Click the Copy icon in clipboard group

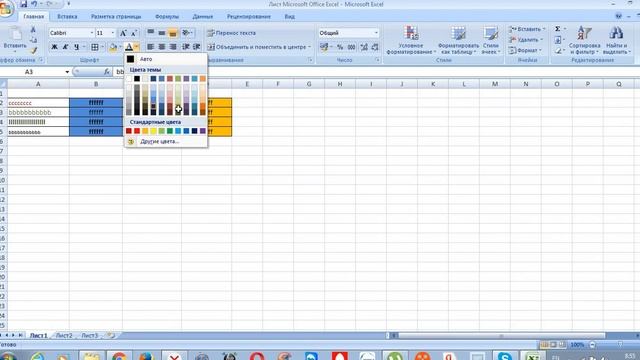point(33,40)
